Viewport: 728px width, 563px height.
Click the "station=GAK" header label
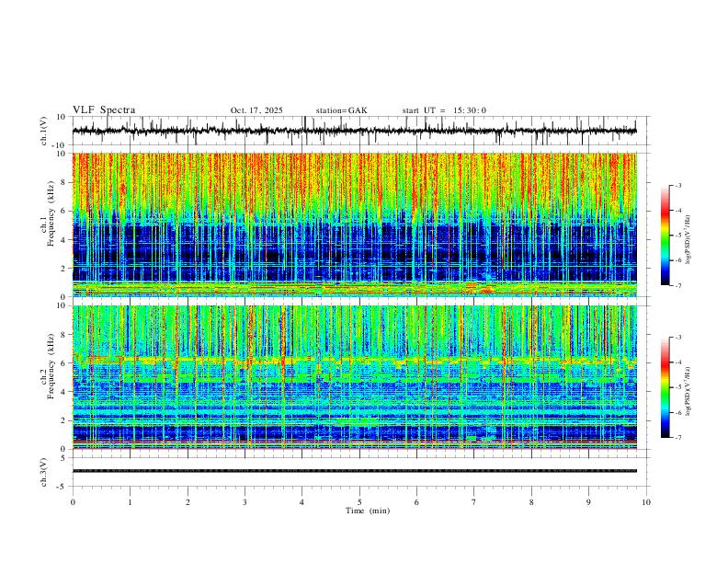(x=341, y=110)
